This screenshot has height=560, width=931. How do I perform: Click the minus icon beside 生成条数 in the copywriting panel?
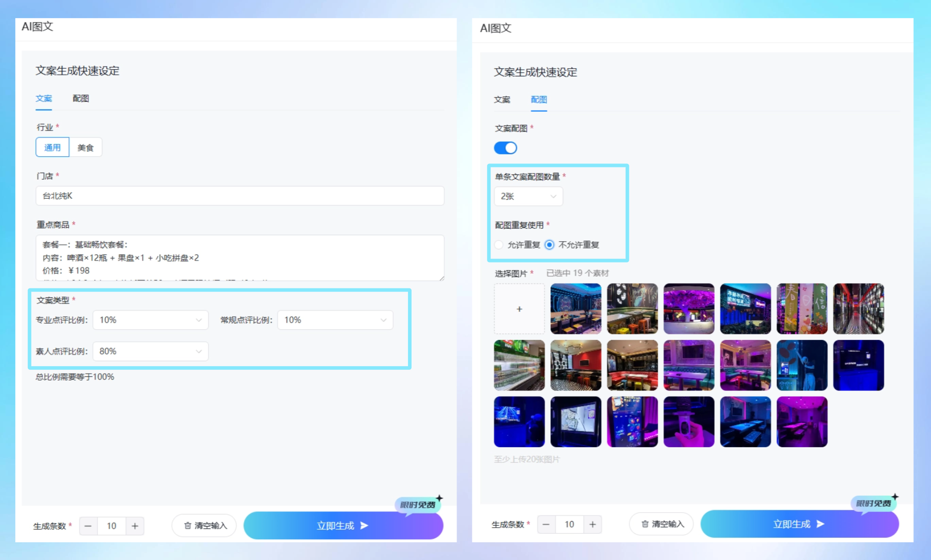[x=88, y=526]
